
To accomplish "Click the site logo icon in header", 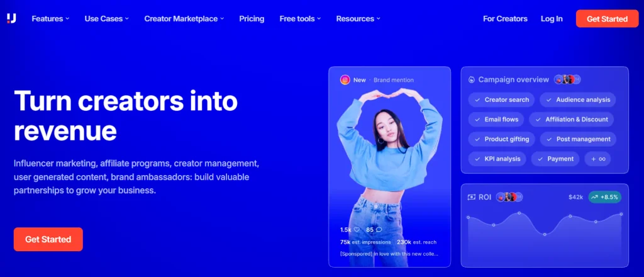I will point(11,18).
